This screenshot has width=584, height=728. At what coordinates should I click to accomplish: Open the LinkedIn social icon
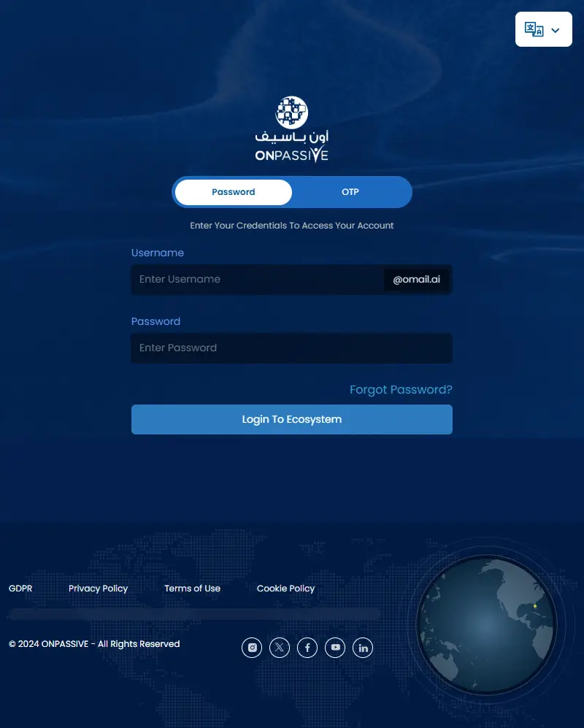coord(363,648)
